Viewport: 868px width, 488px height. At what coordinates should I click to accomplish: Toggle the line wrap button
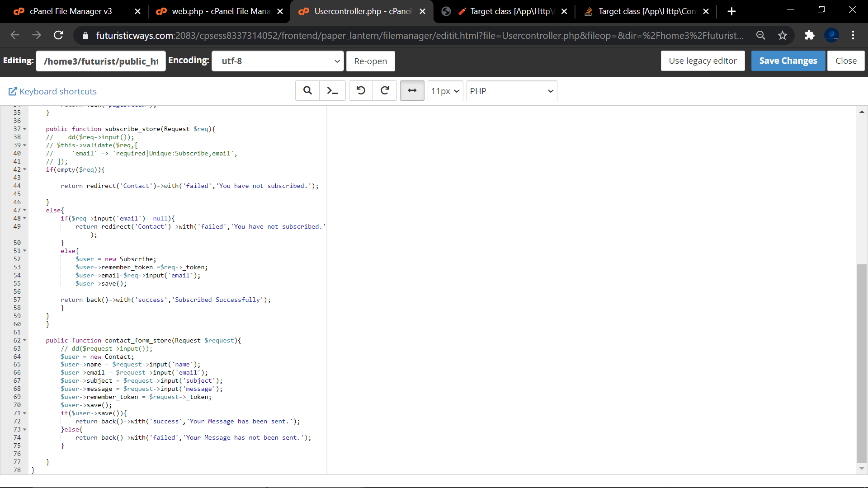[x=412, y=91]
